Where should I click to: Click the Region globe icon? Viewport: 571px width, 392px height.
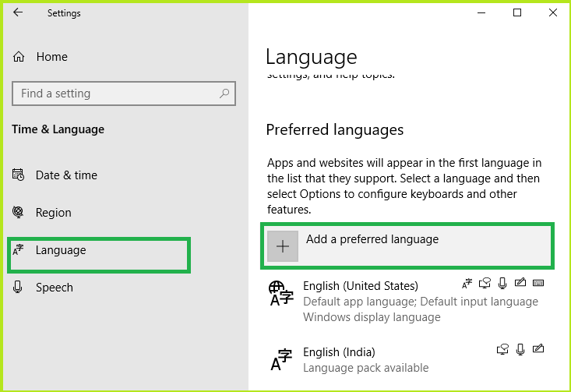(x=18, y=212)
